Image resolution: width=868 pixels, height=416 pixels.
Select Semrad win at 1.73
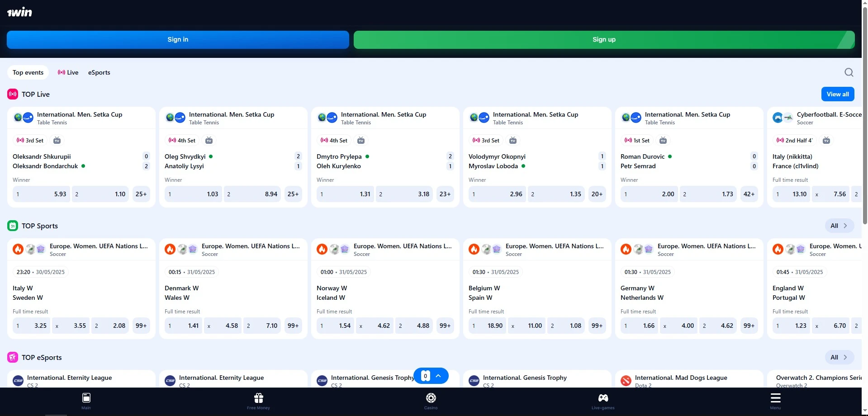708,194
